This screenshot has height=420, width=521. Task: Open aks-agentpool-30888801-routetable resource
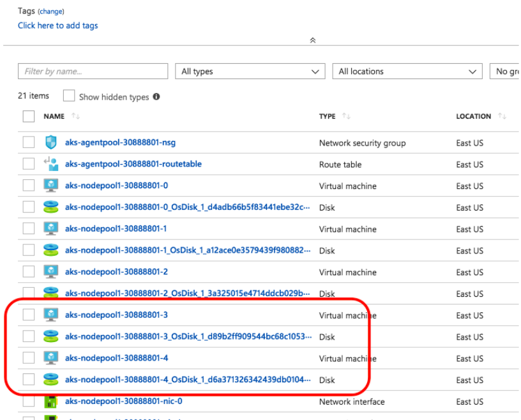pos(133,164)
